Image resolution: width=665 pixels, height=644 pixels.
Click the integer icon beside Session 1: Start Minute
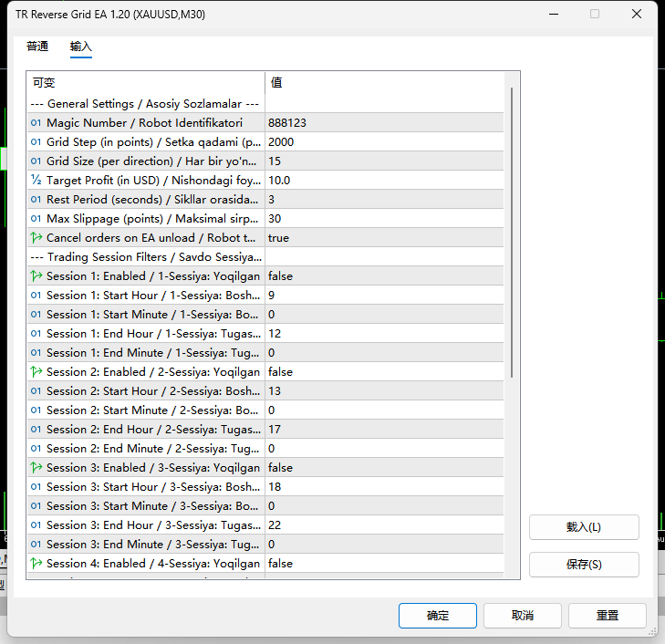point(36,315)
